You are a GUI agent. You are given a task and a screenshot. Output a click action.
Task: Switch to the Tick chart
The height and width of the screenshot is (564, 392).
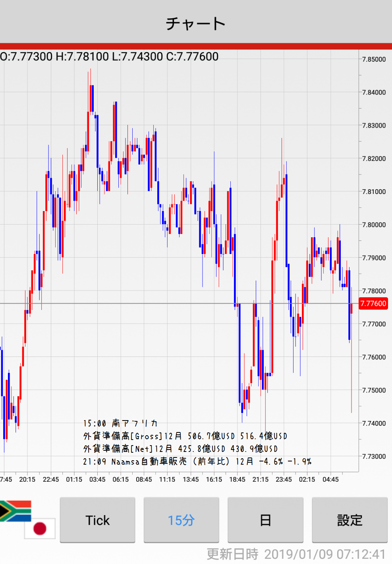97,520
